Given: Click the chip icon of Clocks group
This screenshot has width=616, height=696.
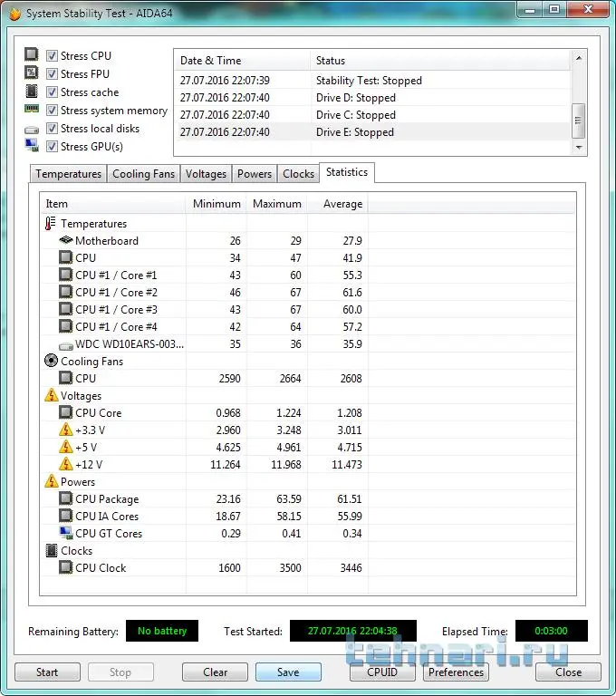Looking at the screenshot, I should coord(52,550).
